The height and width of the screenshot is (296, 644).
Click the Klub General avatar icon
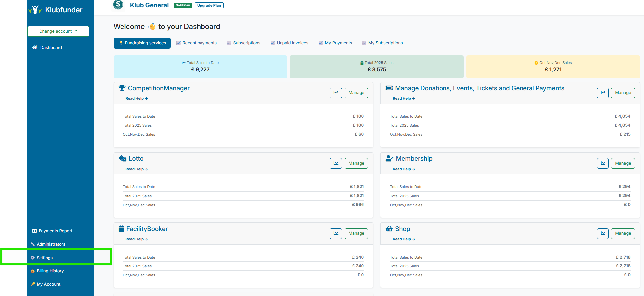(118, 5)
